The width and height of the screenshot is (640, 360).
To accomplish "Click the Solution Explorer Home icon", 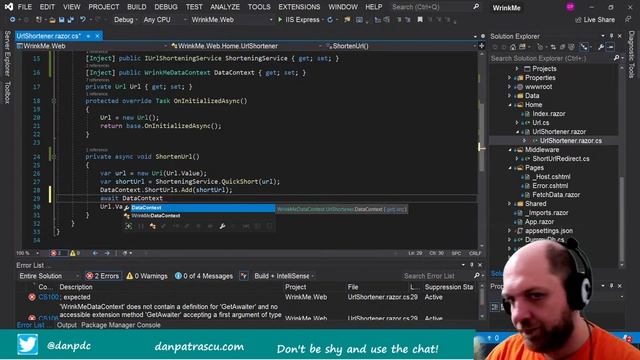I will click(513, 47).
